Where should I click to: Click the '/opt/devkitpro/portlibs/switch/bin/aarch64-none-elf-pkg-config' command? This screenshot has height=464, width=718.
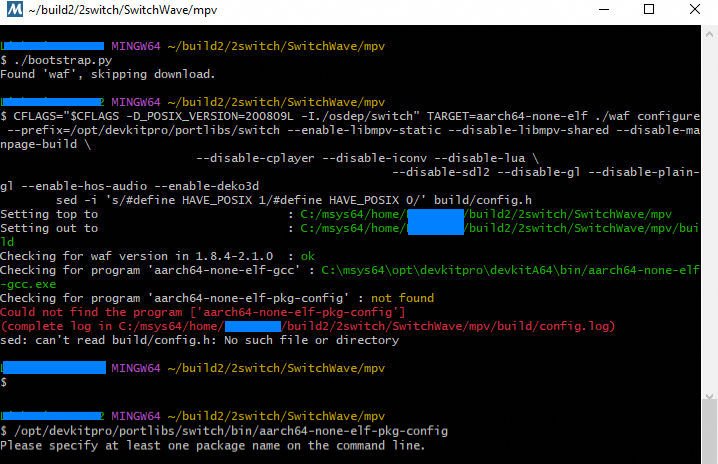coord(231,431)
